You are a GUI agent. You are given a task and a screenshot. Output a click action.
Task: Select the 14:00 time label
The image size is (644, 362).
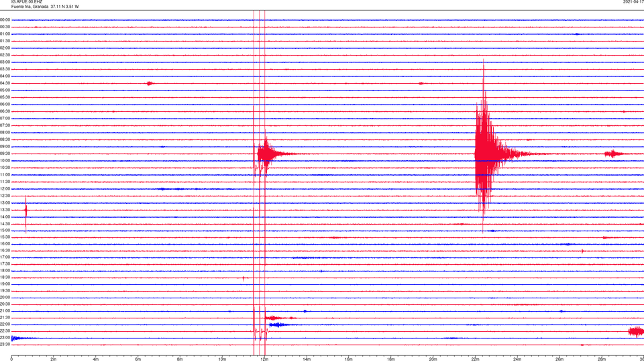tap(5, 217)
